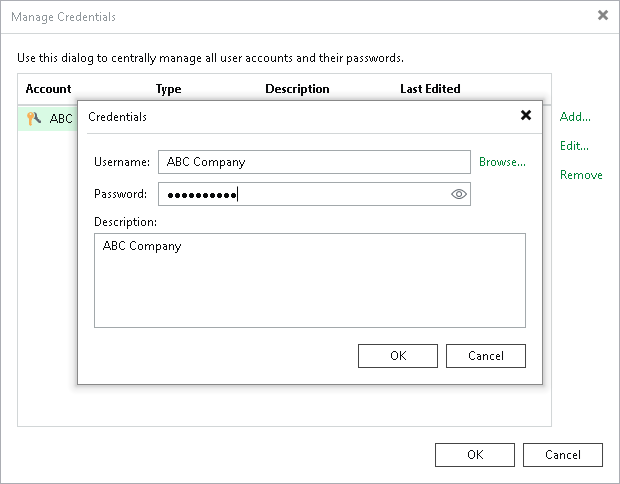Viewport: 620px width, 484px height.
Task: Open Browse... link next to Username
Action: (502, 162)
